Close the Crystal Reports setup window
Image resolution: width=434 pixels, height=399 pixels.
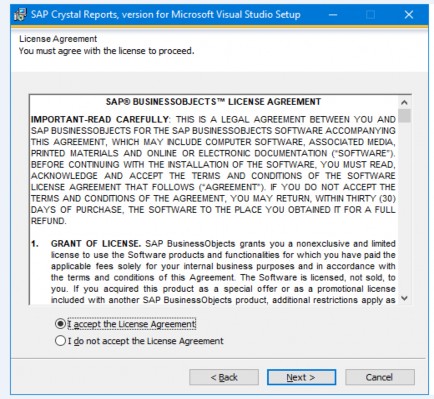tap(409, 15)
